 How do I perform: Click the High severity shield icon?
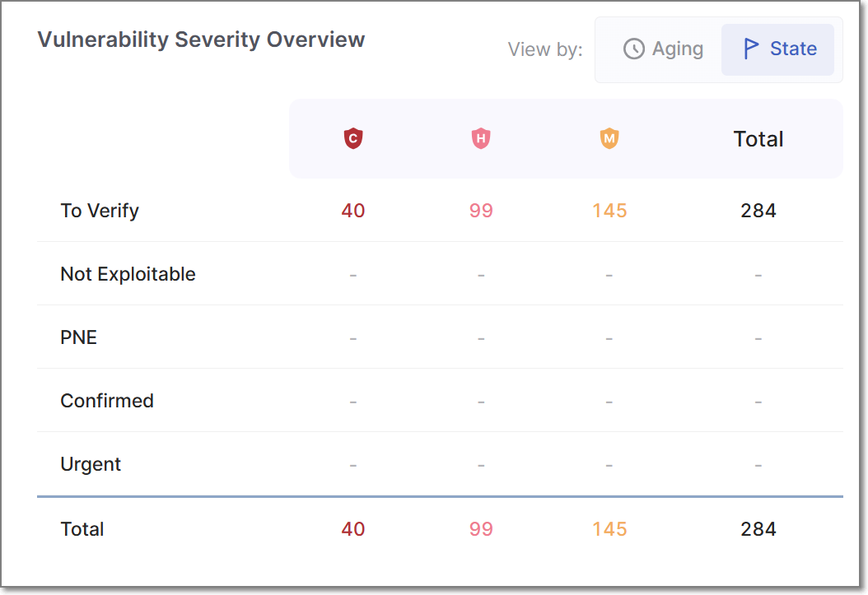click(x=481, y=139)
